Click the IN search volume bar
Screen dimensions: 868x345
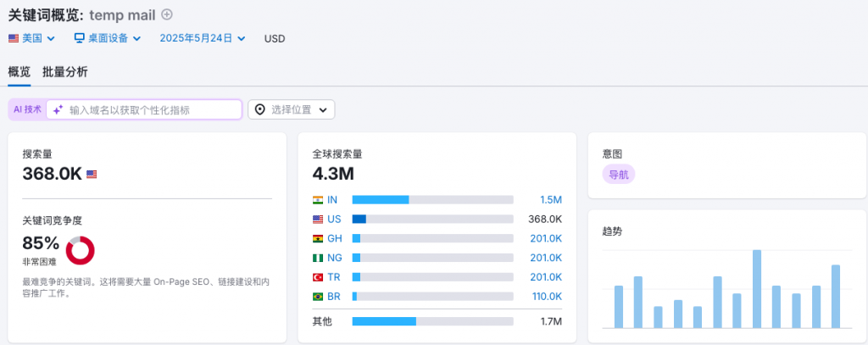pyautogui.click(x=433, y=200)
